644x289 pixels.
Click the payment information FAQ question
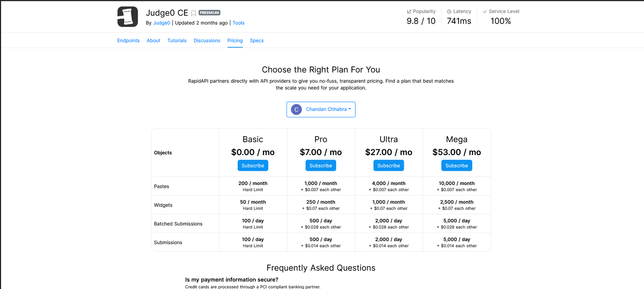(232, 279)
